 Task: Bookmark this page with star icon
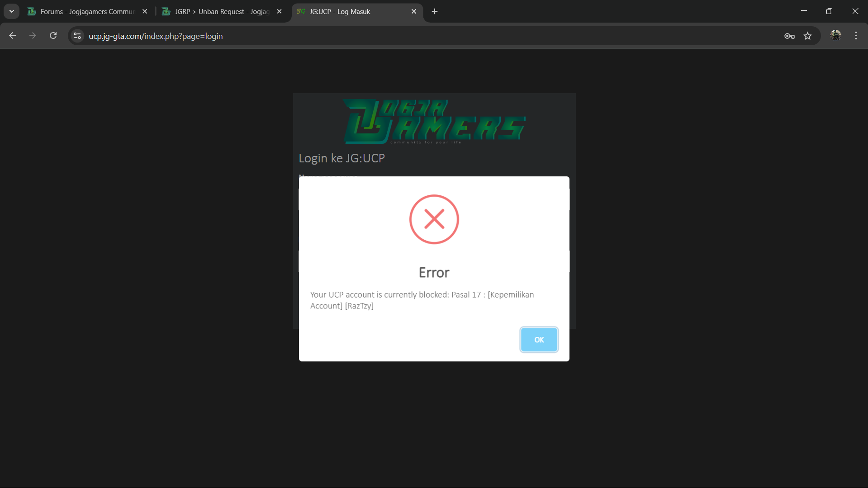[x=807, y=36]
